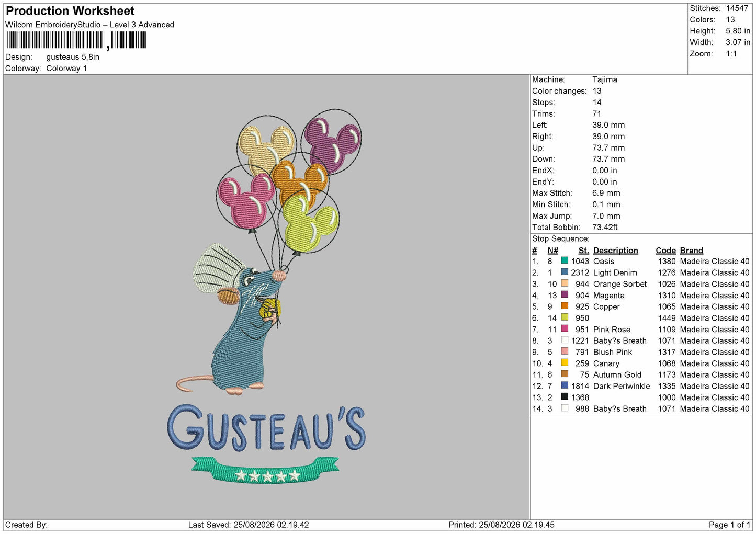Viewport: 756px width, 534px height.
Task: Click the 'Colorway 1' value
Action: [x=66, y=69]
